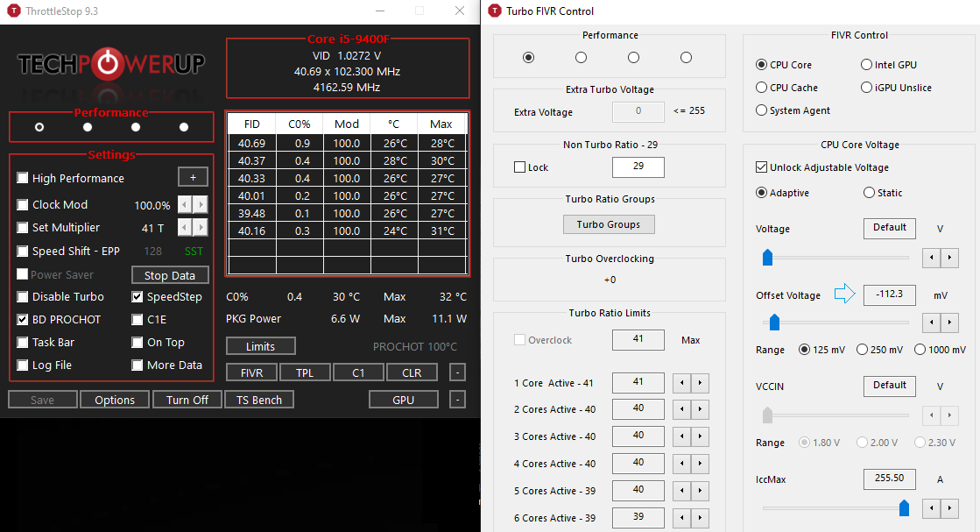This screenshot has height=532, width=980.
Task: Increase 4 Cores Active ratio arrow
Action: pos(700,464)
